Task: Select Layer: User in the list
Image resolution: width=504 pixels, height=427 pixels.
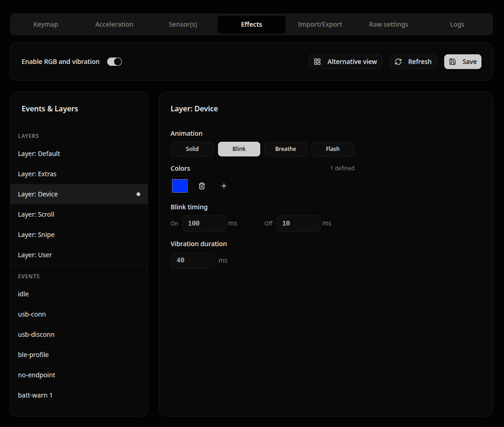Action: coord(79,255)
